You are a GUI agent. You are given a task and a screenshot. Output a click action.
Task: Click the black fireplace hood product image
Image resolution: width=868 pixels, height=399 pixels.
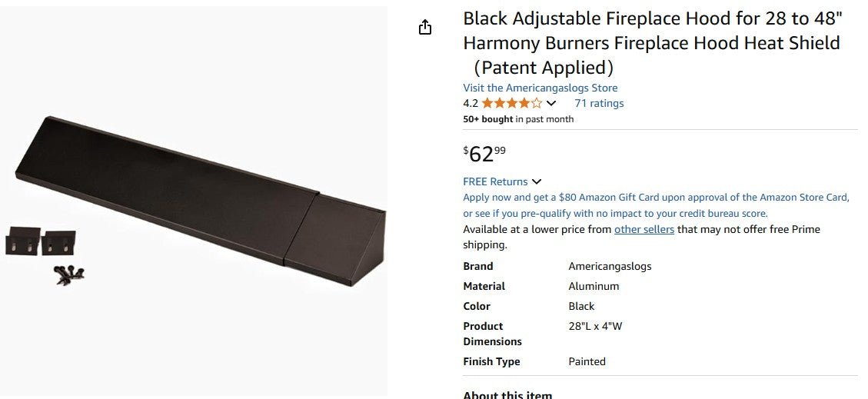coord(200,200)
